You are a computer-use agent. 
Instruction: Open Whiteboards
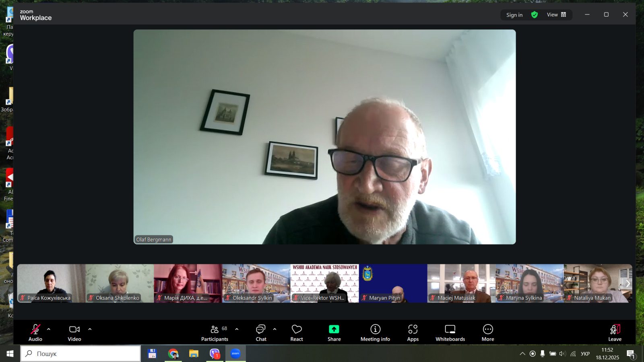pos(450,333)
